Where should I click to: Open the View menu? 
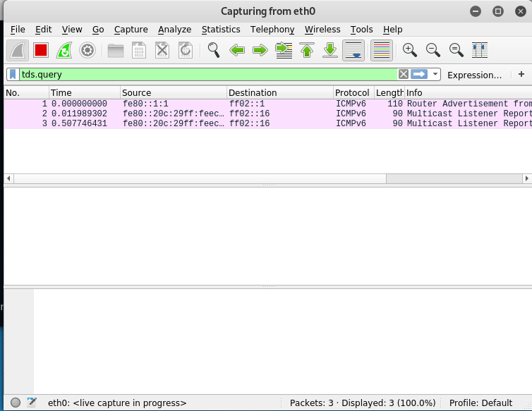72,30
